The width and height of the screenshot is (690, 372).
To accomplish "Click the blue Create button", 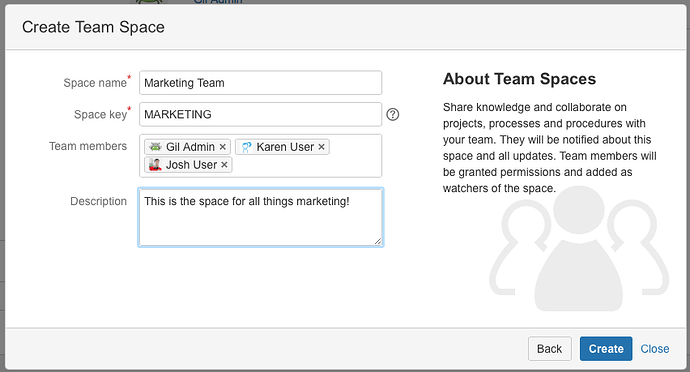I will (x=606, y=349).
